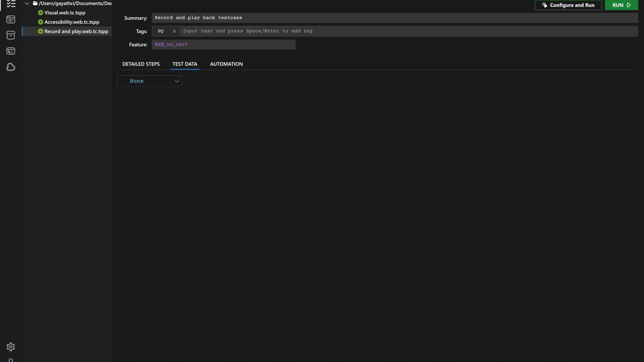Click the Feature field Add_to_cart
The height and width of the screenshot is (362, 644).
click(224, 45)
